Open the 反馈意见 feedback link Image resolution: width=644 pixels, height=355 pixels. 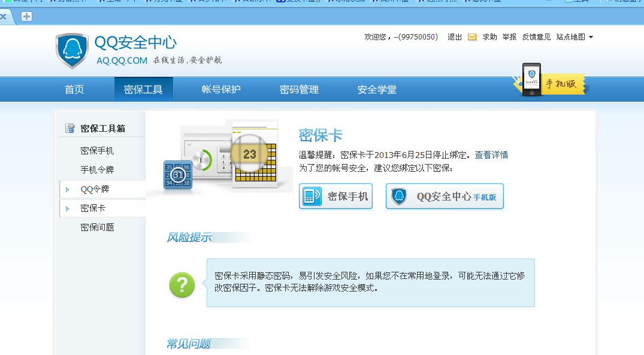point(536,37)
